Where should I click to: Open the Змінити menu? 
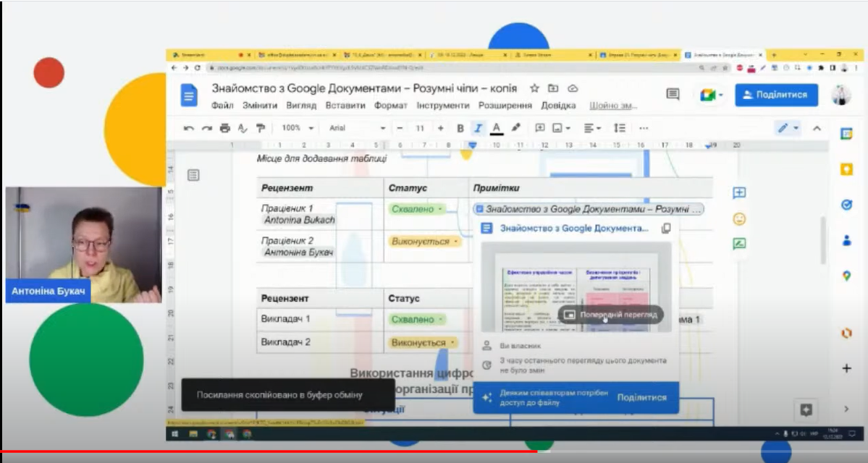[x=260, y=105]
